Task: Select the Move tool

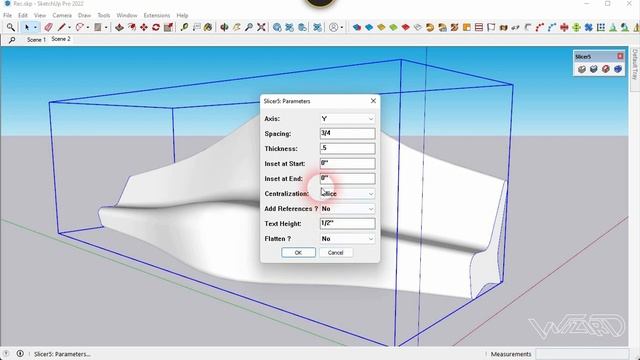Action: pos(144,27)
